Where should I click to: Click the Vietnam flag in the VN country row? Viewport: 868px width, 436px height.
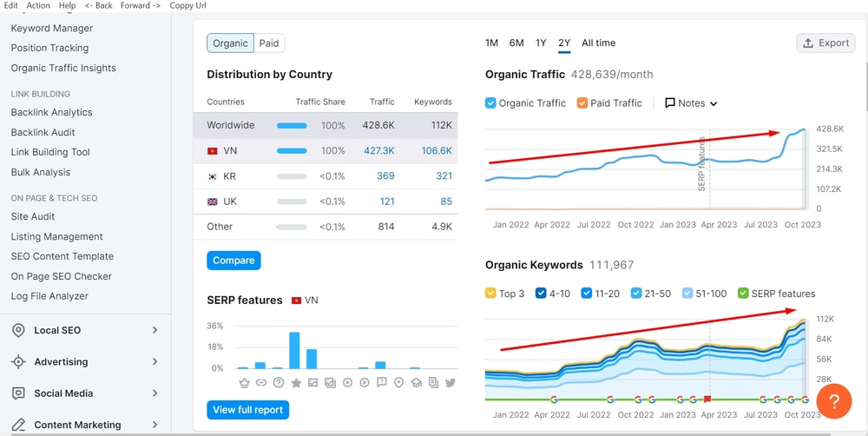click(x=212, y=150)
